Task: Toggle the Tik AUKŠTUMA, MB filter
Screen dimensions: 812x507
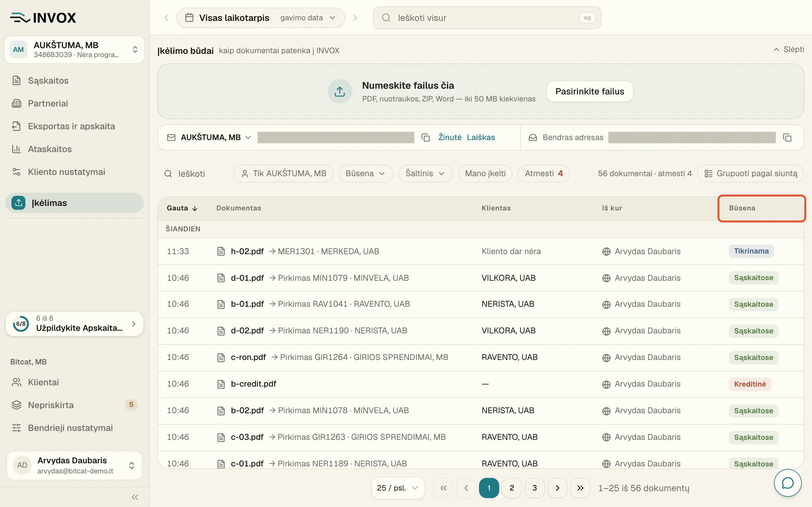Action: tap(283, 173)
